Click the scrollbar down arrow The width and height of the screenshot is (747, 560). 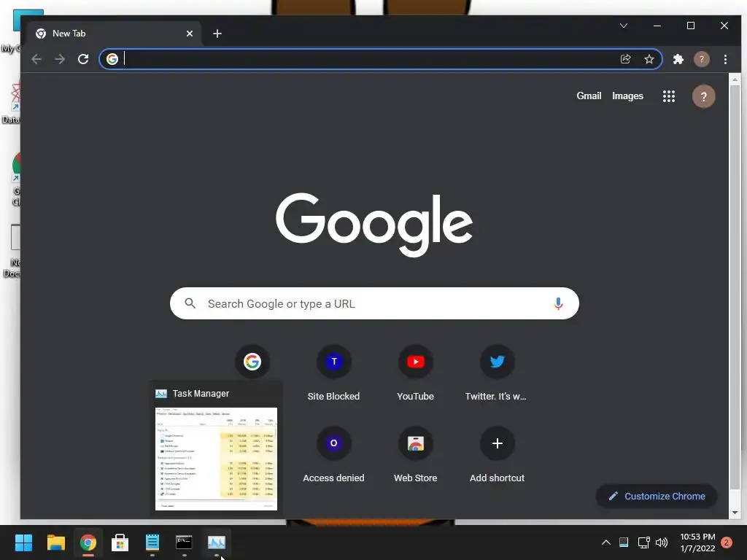(735, 513)
